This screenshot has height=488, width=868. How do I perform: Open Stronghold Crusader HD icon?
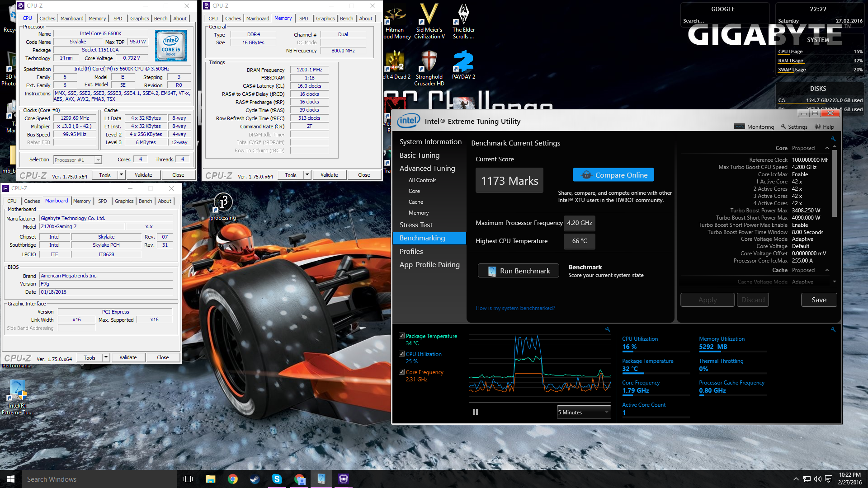point(429,68)
